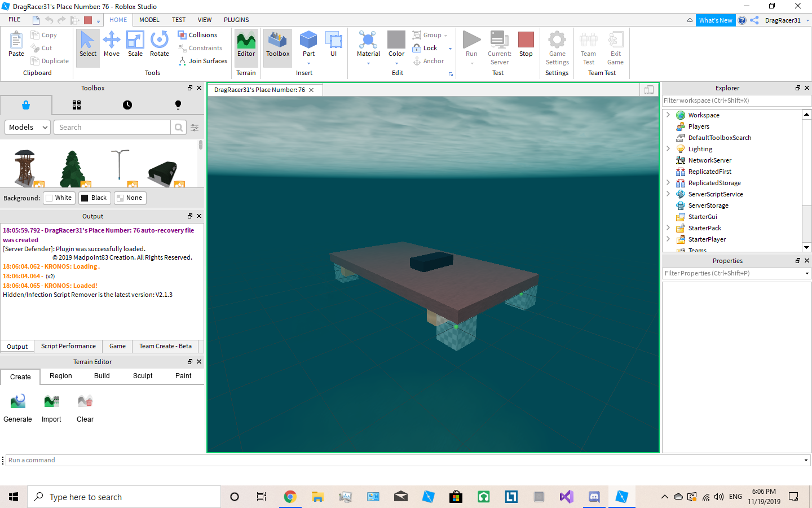Open Game Settings

[557, 48]
